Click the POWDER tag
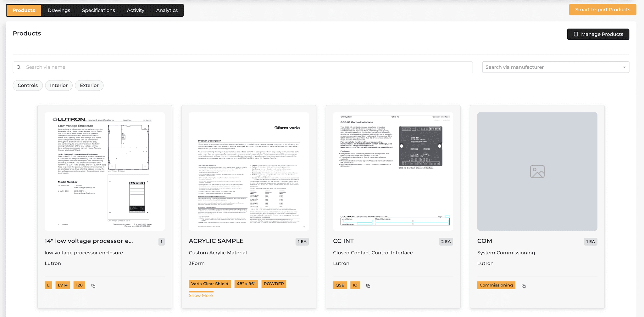The image size is (644, 317). pos(274,284)
